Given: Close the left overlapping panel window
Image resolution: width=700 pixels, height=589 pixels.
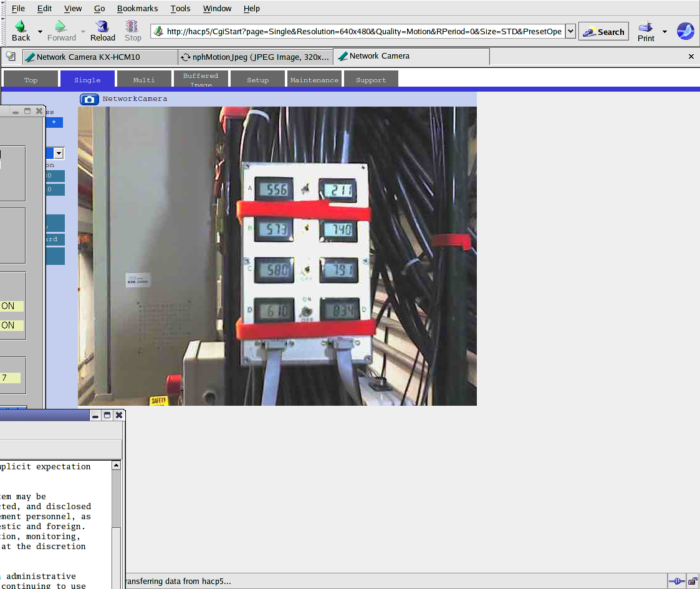Looking at the screenshot, I should click(x=39, y=111).
